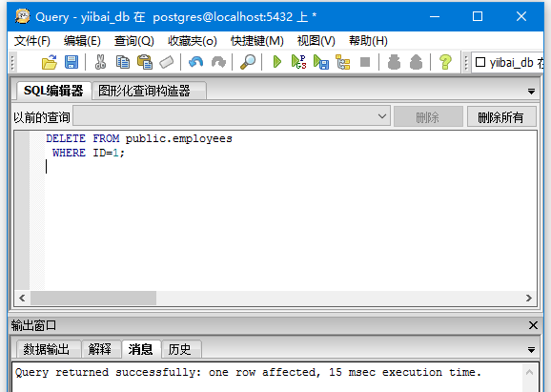Expand the previous queries dropdown

pyautogui.click(x=382, y=116)
